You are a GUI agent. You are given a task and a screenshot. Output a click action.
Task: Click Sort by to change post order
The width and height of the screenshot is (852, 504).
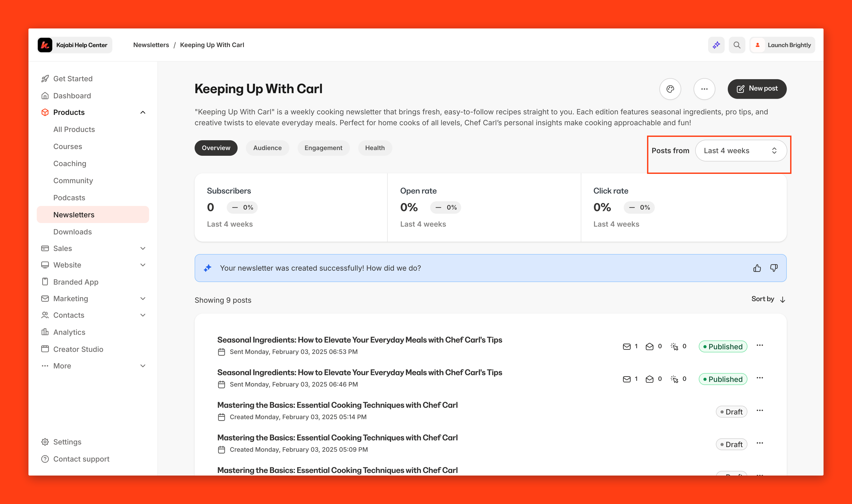[x=768, y=299]
